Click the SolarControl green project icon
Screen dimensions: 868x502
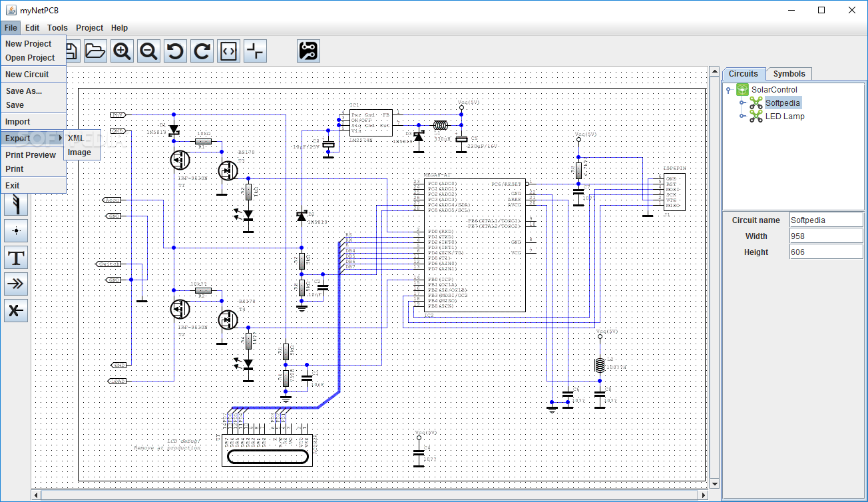(x=742, y=89)
